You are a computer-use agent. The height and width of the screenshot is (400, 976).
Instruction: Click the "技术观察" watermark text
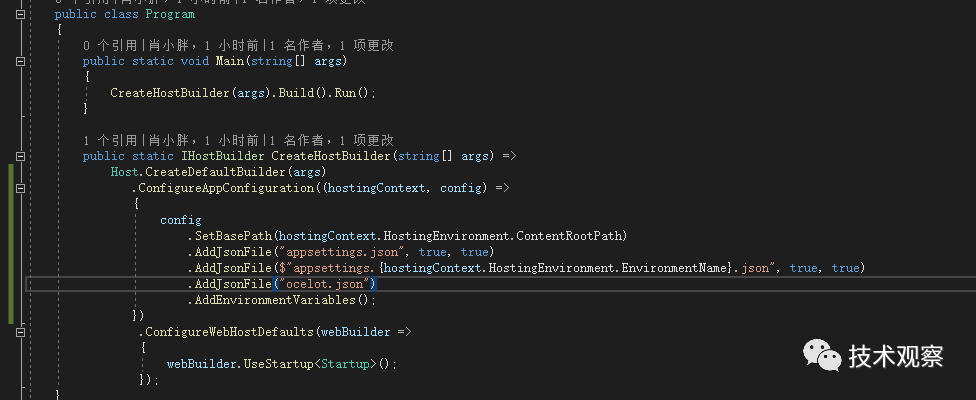[x=895, y=355]
